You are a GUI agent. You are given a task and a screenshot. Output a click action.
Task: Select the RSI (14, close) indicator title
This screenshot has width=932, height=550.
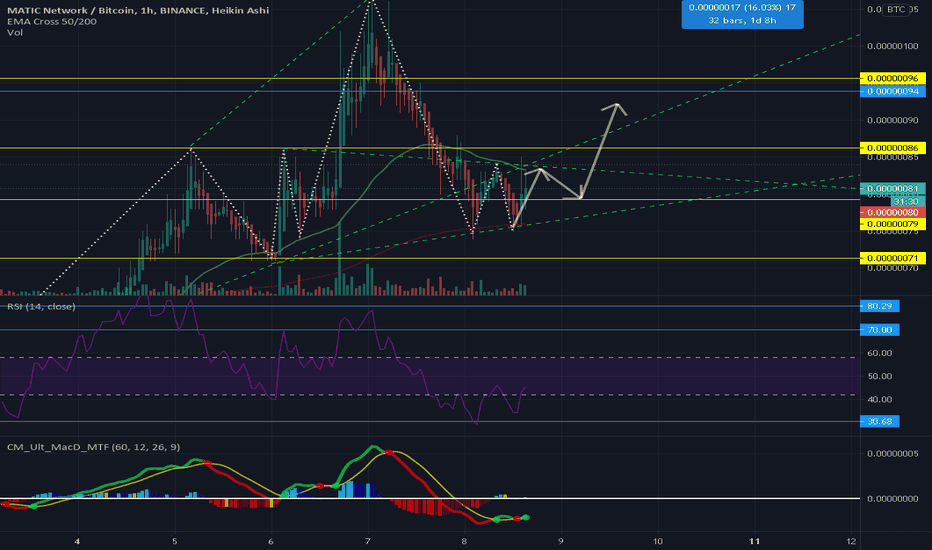pos(41,306)
